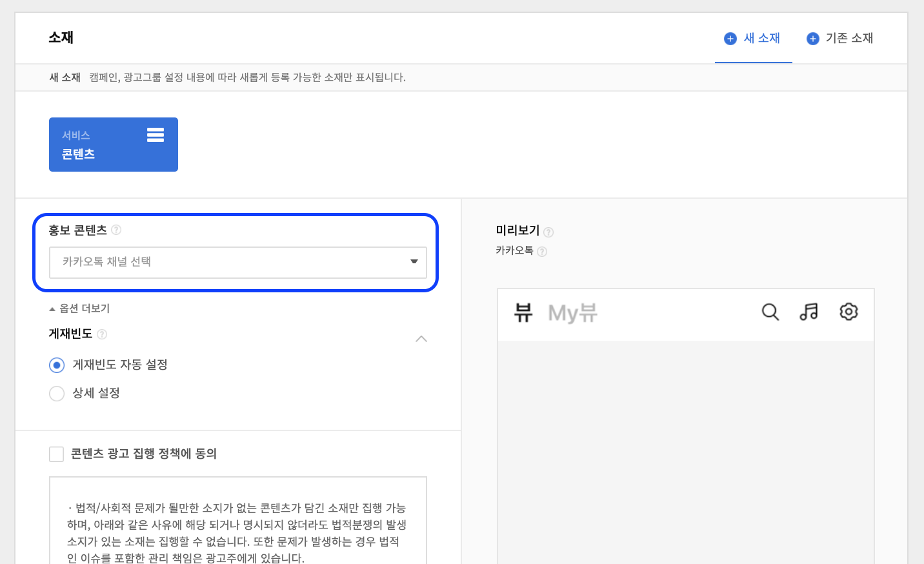Click the 서비스 콘텐츠 blue card

click(x=114, y=145)
